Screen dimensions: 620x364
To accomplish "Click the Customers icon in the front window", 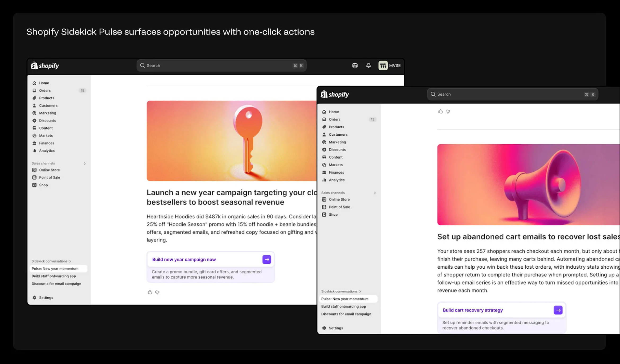I will 324,135.
